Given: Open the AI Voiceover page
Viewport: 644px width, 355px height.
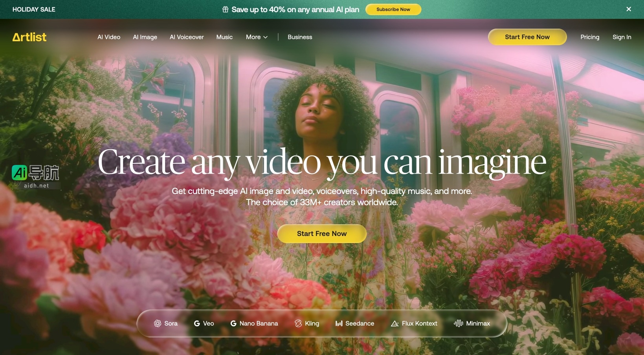Looking at the screenshot, I should click(187, 37).
